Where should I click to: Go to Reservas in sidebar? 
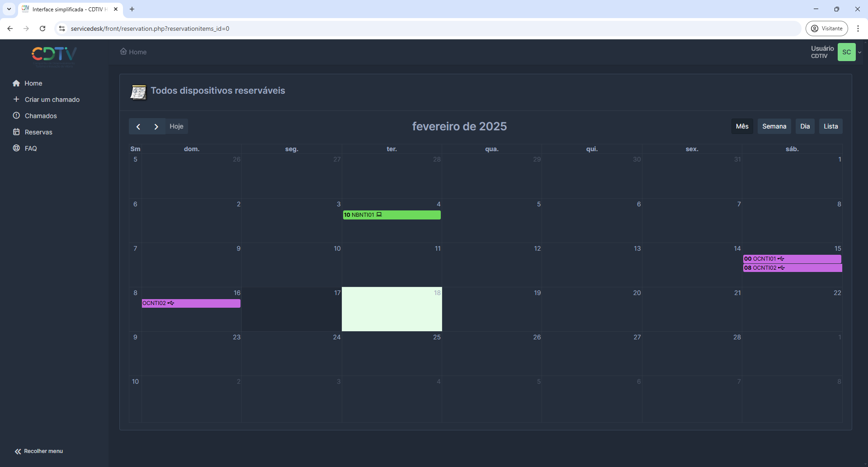[38, 132]
